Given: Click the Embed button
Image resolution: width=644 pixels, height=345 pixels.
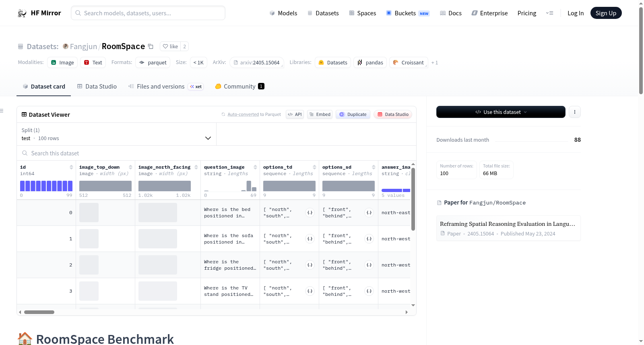Looking at the screenshot, I should [320, 114].
